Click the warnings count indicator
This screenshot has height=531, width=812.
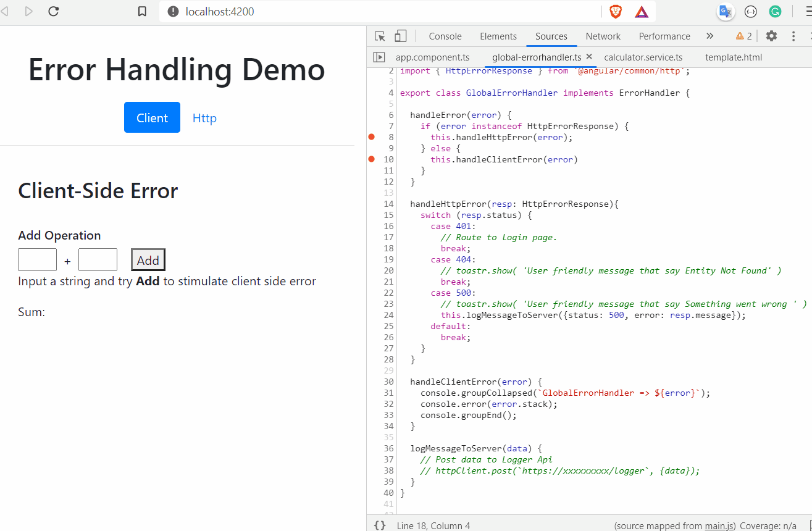tap(743, 36)
